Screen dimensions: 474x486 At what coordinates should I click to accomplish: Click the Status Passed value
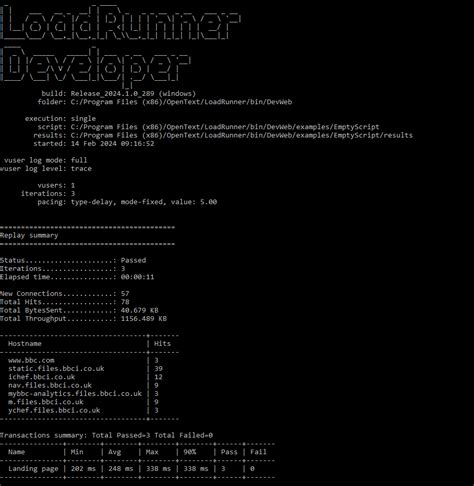(133, 260)
